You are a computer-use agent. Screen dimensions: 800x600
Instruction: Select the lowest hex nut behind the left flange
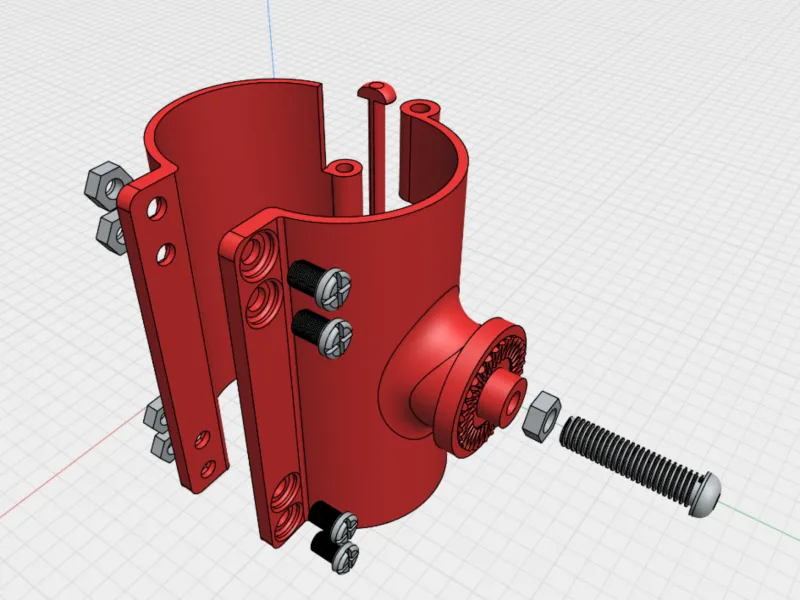163,448
